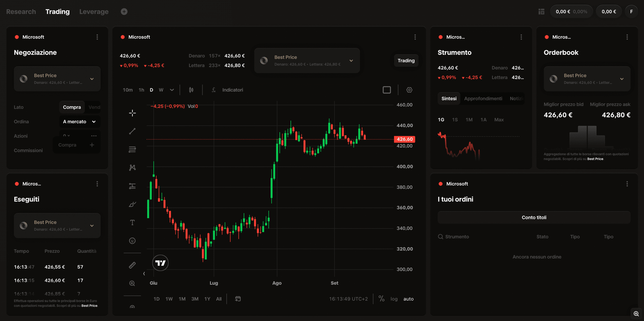The image size is (644, 321).
Task: Select the pattern drawing tool
Action: coord(132,168)
